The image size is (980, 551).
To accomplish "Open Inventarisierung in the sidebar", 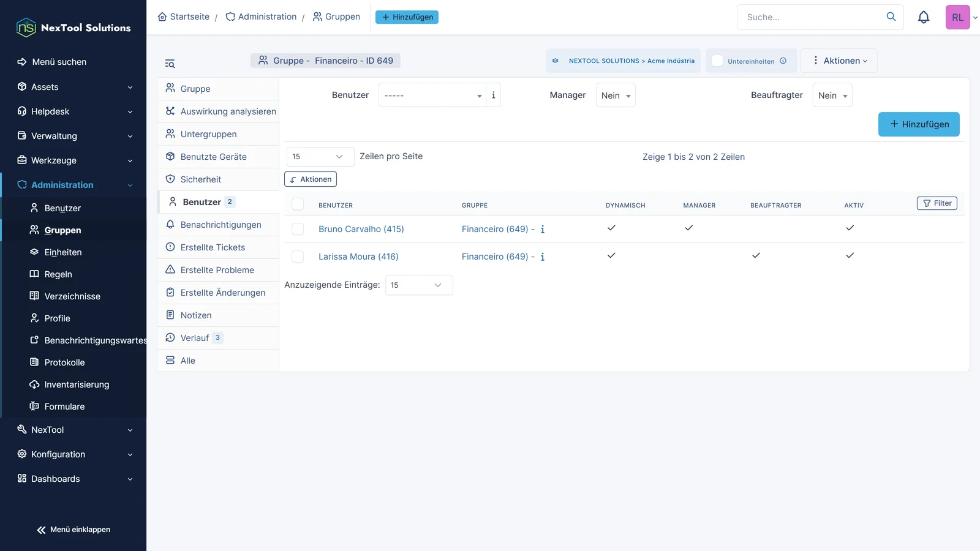I will (77, 384).
